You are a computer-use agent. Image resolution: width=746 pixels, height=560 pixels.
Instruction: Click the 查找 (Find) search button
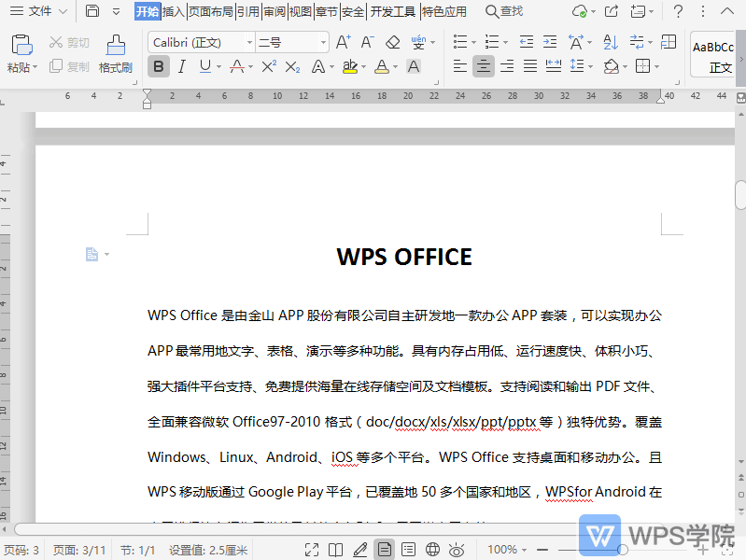tap(504, 11)
